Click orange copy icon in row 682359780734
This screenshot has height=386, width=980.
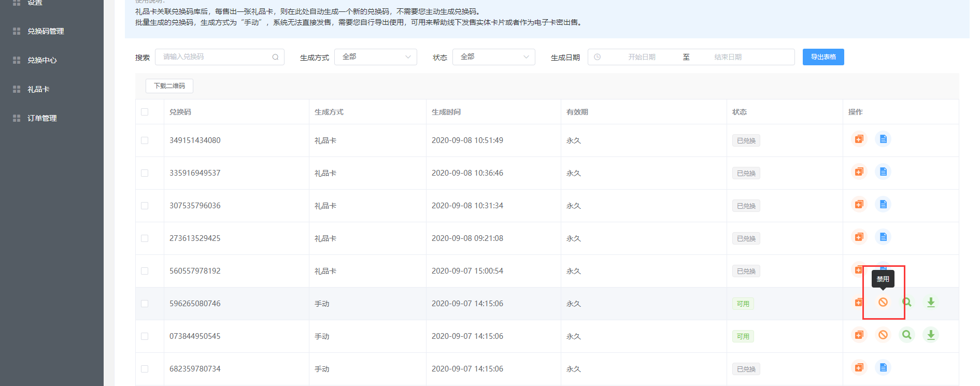coord(859,367)
